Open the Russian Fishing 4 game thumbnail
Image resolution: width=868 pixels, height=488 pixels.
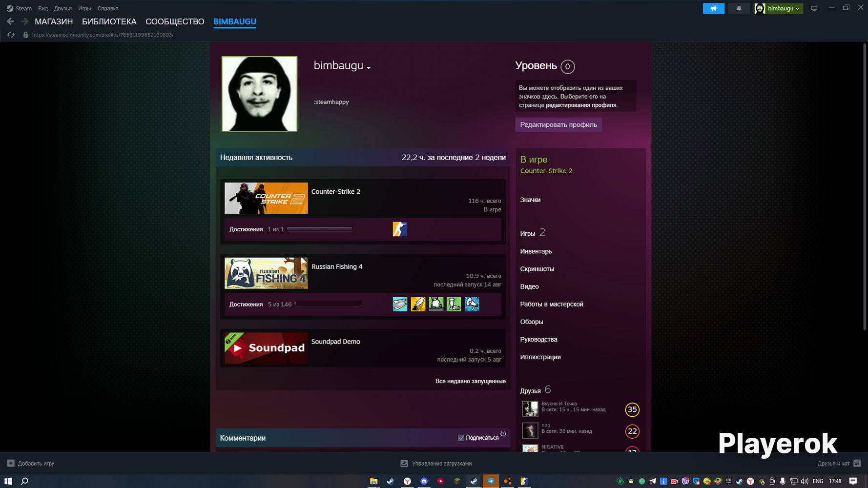tap(266, 273)
